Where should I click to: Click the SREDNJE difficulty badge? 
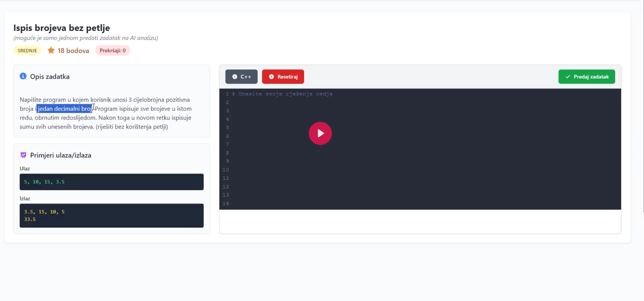pos(27,50)
